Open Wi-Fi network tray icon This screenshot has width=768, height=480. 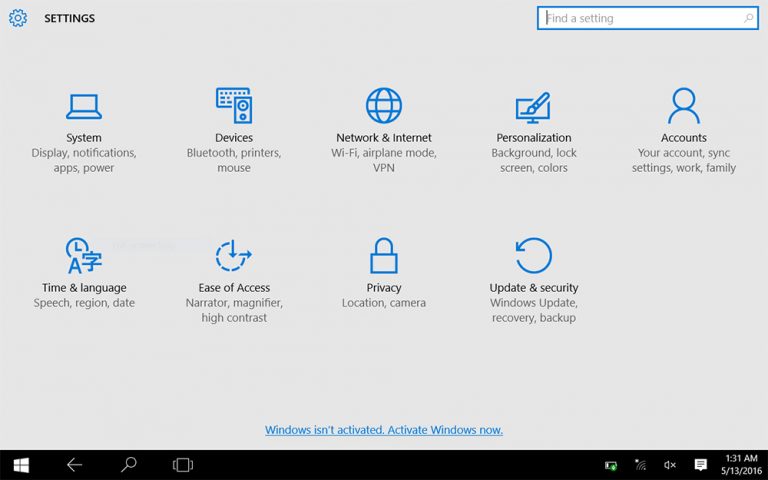pos(640,466)
